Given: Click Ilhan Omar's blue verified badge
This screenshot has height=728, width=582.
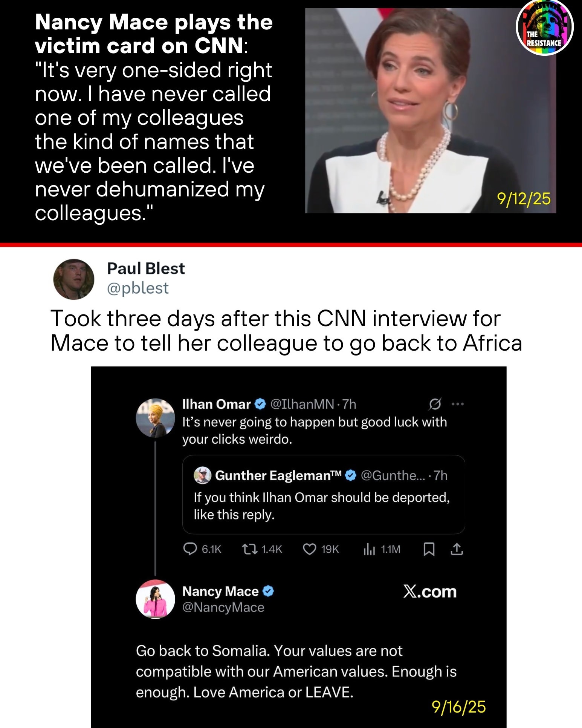Looking at the screenshot, I should pos(260,404).
